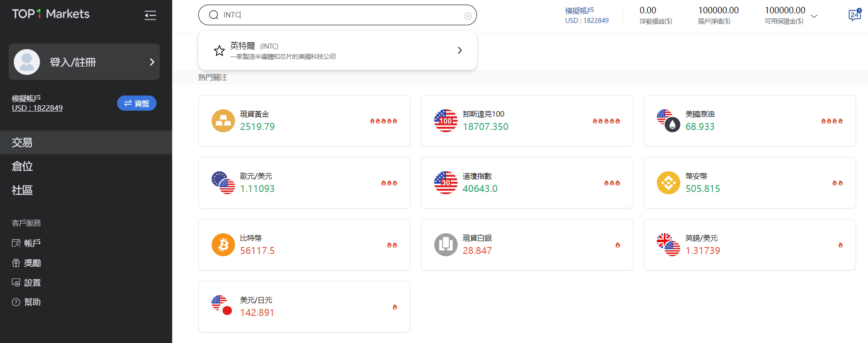Click the 歐元/美元 price 1.11093
868x343 pixels.
click(258, 189)
